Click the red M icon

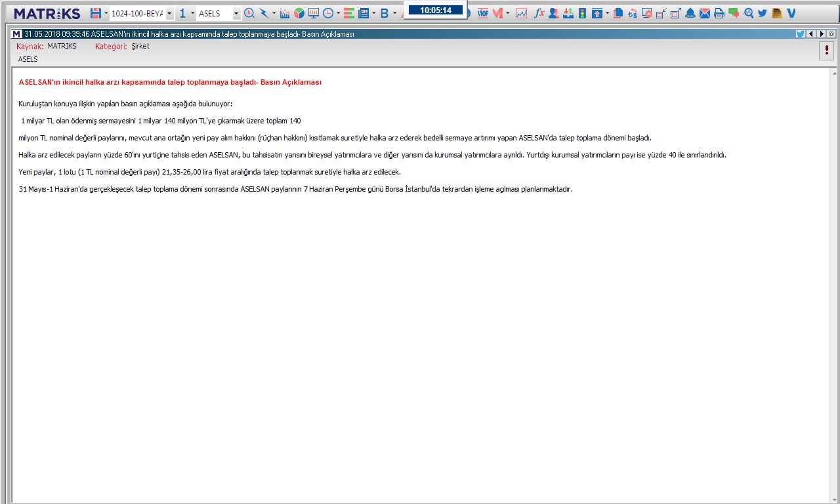497,13
